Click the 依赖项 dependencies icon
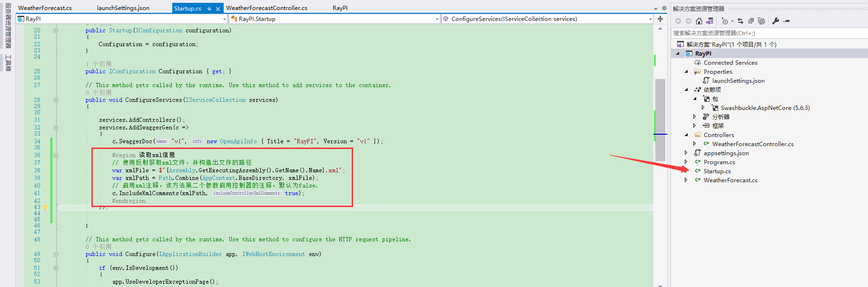 point(698,89)
